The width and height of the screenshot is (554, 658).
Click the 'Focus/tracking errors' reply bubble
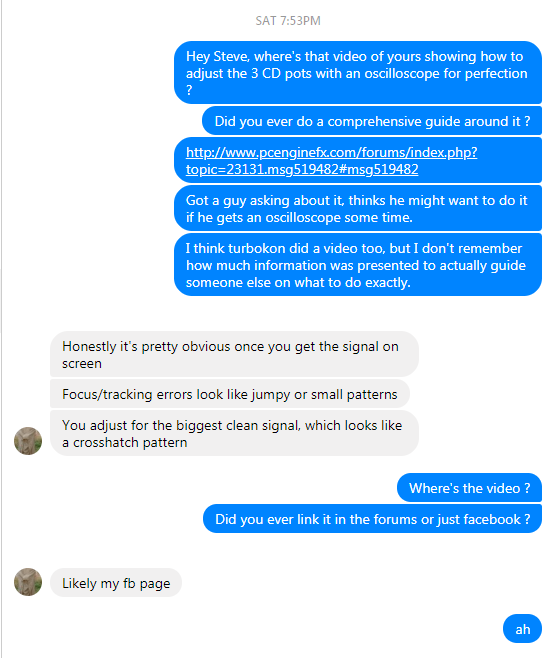pyautogui.click(x=230, y=394)
